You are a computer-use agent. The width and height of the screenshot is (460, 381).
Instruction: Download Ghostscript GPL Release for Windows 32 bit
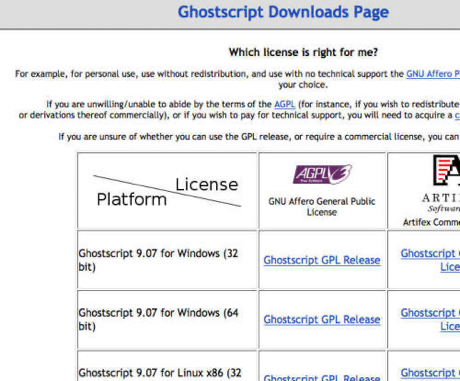322,260
